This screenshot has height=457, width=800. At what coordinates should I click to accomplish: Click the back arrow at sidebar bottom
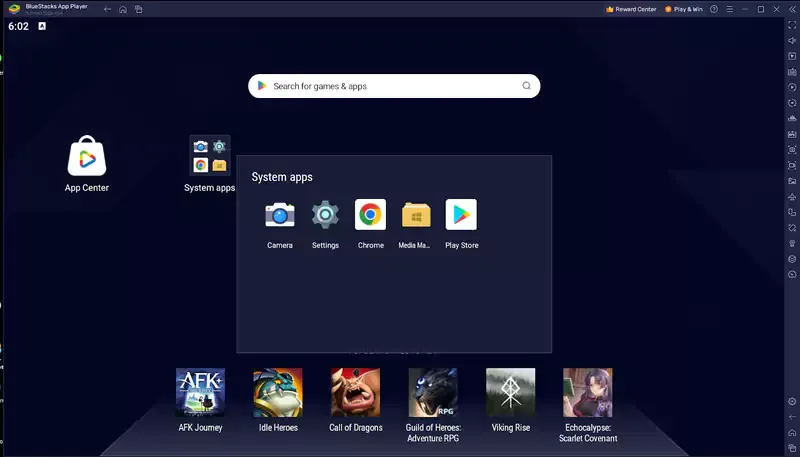(x=792, y=417)
